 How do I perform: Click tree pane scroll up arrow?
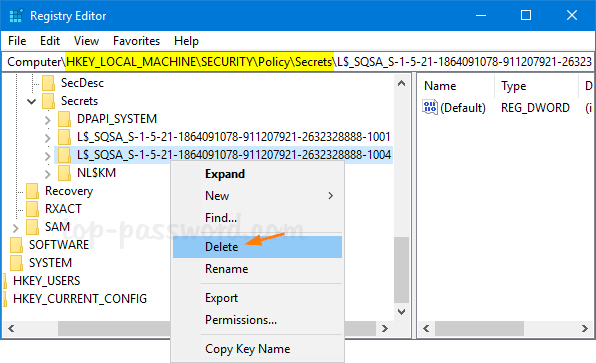click(401, 83)
